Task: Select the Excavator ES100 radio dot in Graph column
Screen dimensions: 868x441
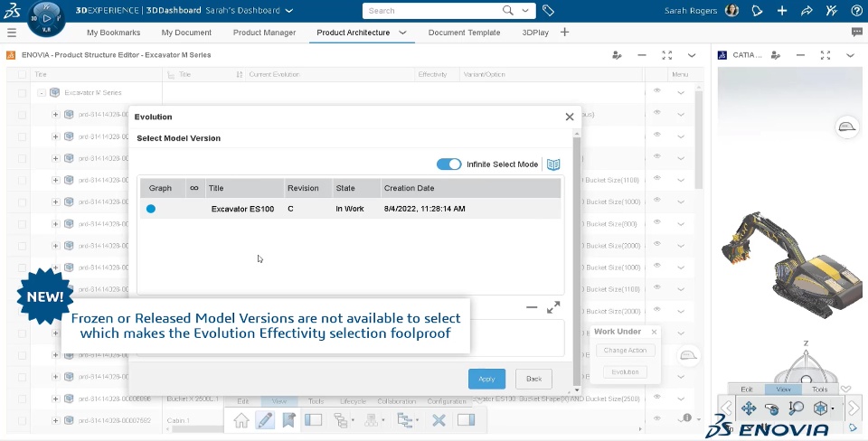Action: point(151,209)
